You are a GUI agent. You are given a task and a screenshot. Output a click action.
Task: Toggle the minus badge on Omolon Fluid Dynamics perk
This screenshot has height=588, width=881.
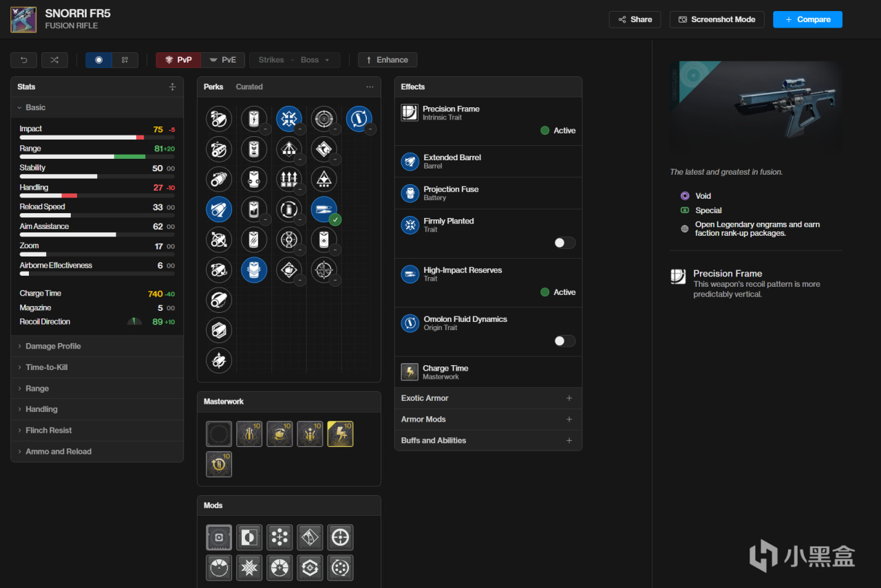370,129
